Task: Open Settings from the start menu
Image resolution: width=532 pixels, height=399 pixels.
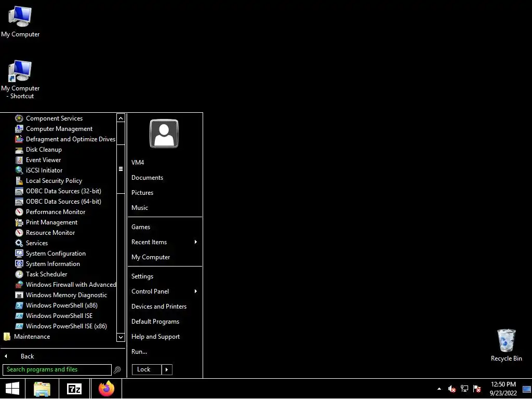Action: pos(142,276)
